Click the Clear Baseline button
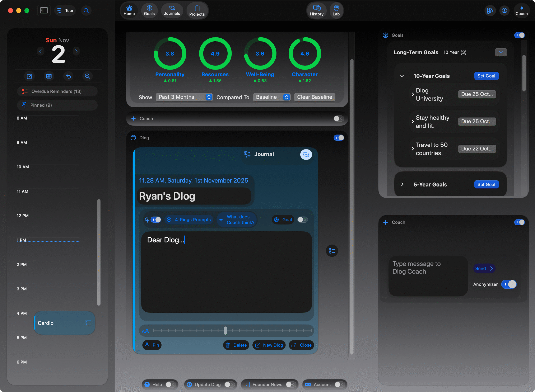Viewport: 535px width, 392px height. click(314, 97)
